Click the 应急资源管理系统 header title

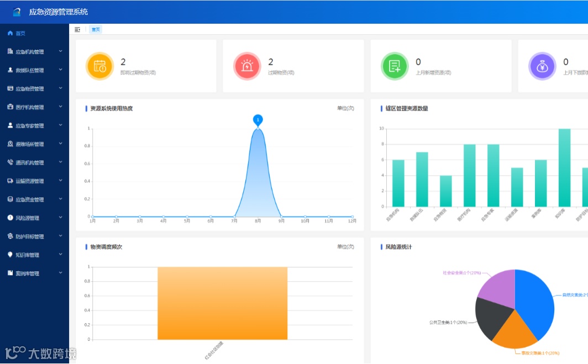pos(59,12)
